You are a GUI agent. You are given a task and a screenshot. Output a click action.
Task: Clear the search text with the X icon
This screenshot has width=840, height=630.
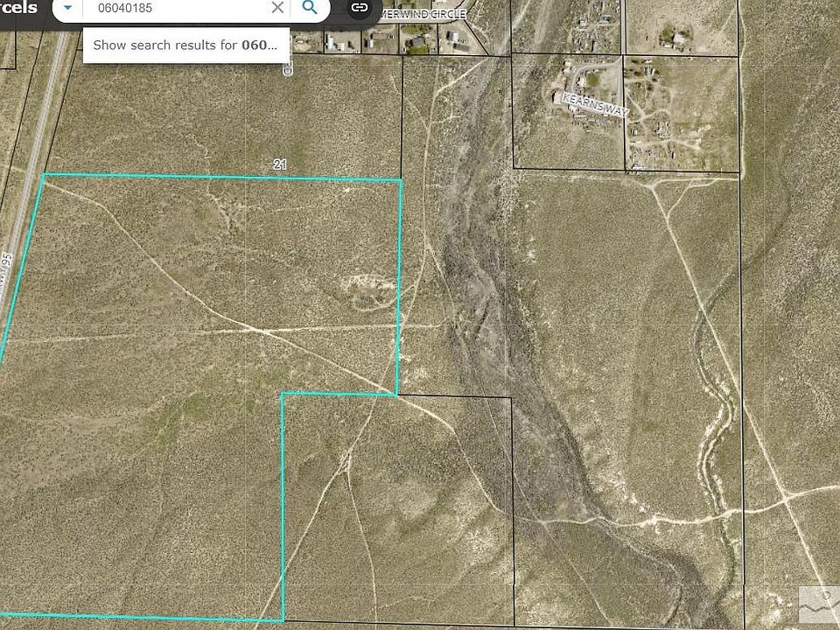coord(277,8)
